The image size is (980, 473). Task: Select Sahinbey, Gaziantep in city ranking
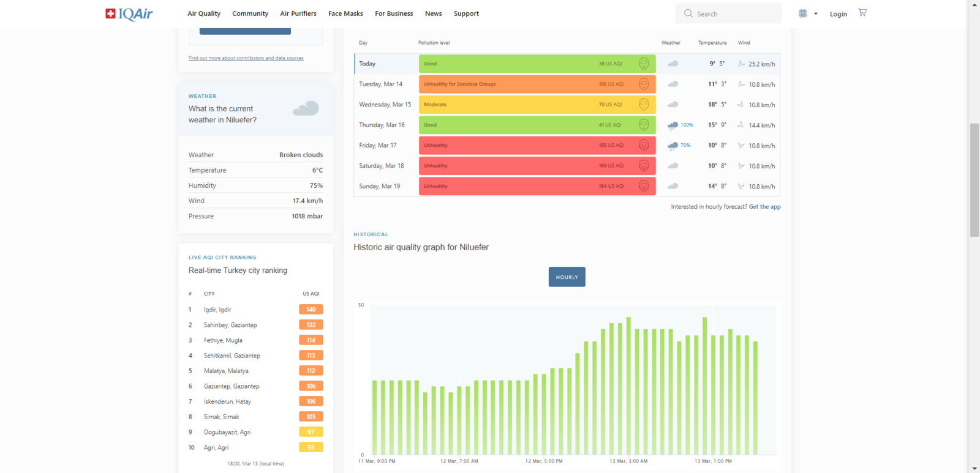coord(230,325)
